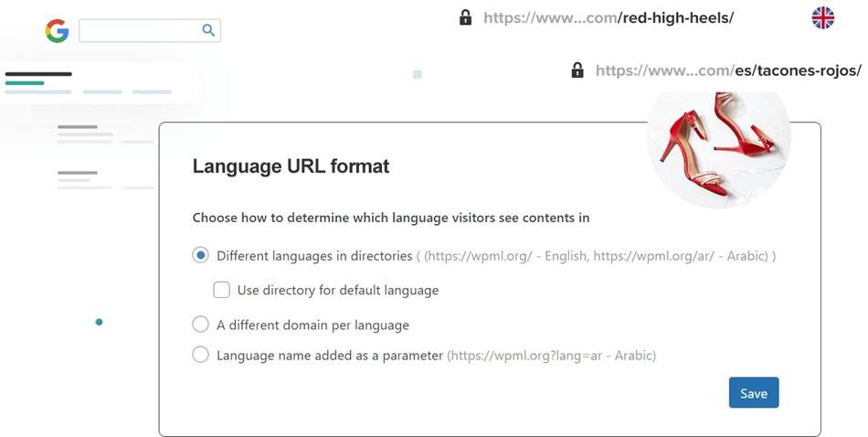Screen dimensions: 868x437
Task: Click the padlock beside es/tacones-rojos URL
Action: tap(577, 70)
